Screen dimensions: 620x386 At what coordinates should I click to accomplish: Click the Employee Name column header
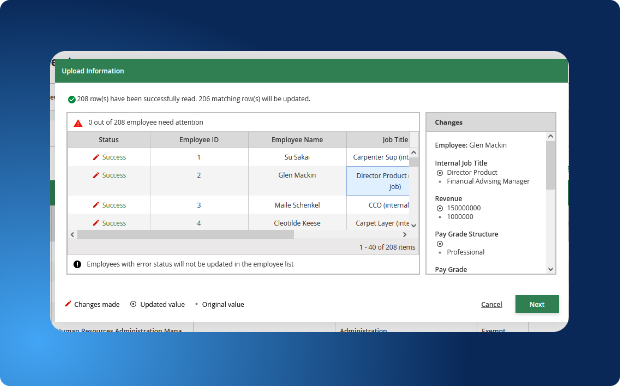[x=297, y=140]
